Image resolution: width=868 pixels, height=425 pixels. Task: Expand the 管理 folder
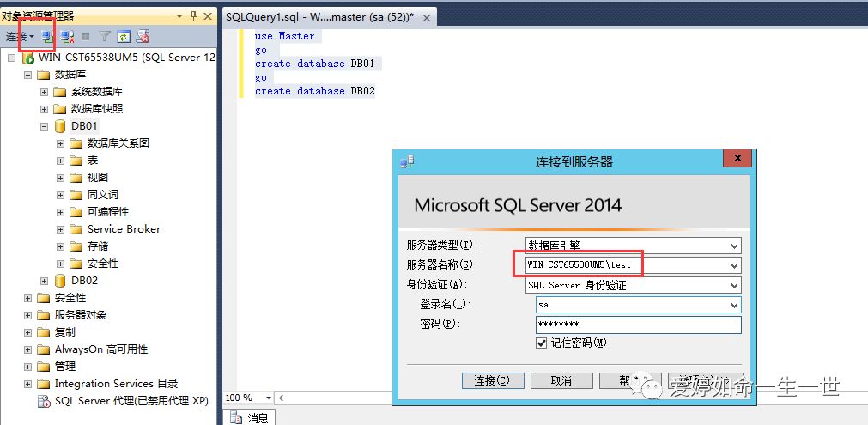tap(27, 367)
